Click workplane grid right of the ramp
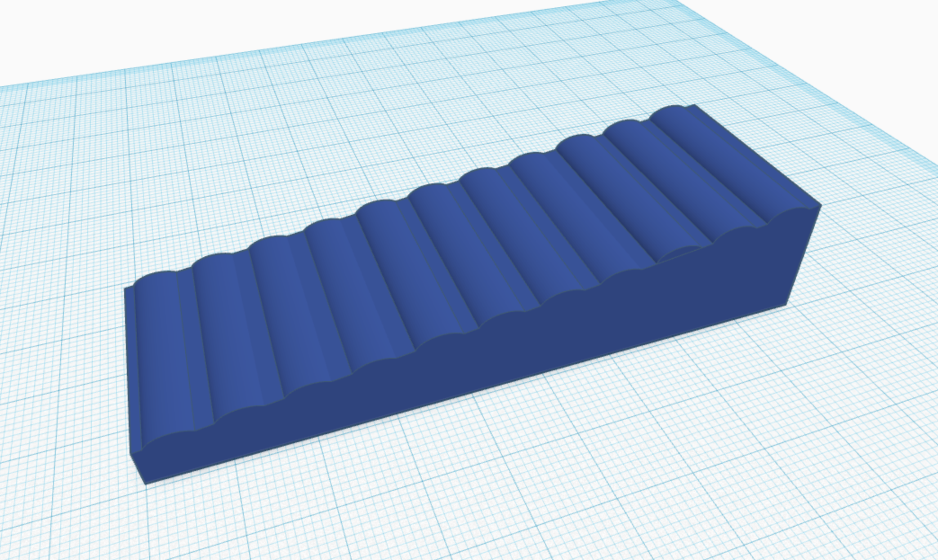Image resolution: width=938 pixels, height=560 pixels. pyautogui.click(x=877, y=292)
